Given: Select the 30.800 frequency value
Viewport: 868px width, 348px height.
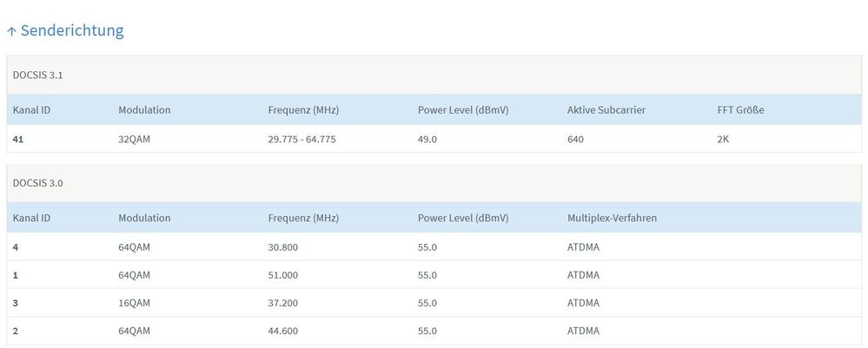Looking at the screenshot, I should (283, 247).
